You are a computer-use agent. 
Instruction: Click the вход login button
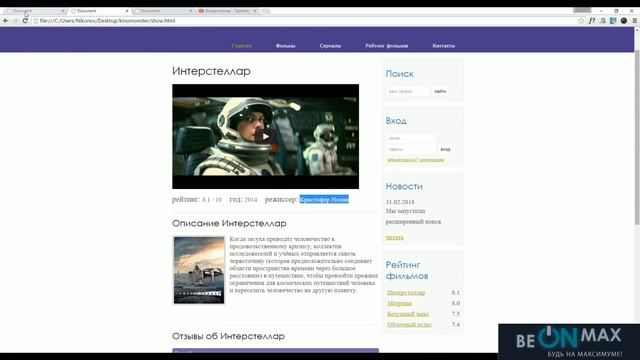[x=445, y=149]
